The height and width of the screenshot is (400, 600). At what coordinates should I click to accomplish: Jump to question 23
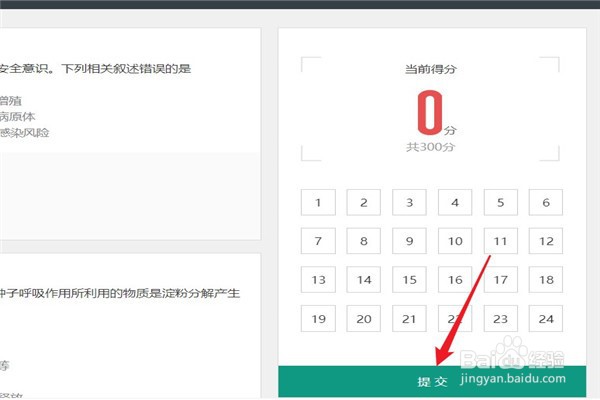pos(501,318)
